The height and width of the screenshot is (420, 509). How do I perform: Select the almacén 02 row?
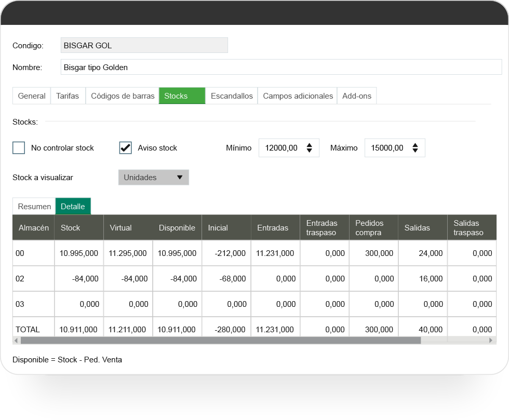coord(20,279)
